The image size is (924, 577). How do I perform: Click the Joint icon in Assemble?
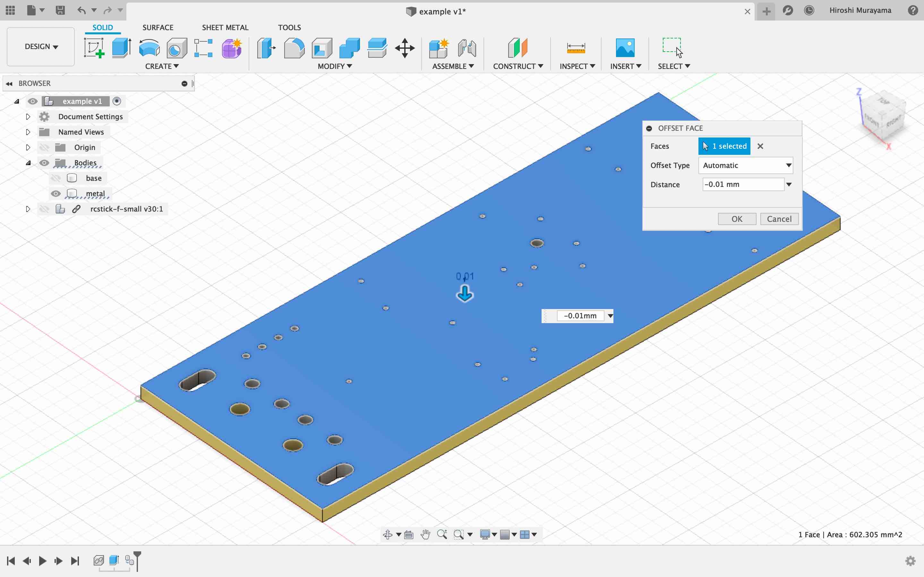467,48
